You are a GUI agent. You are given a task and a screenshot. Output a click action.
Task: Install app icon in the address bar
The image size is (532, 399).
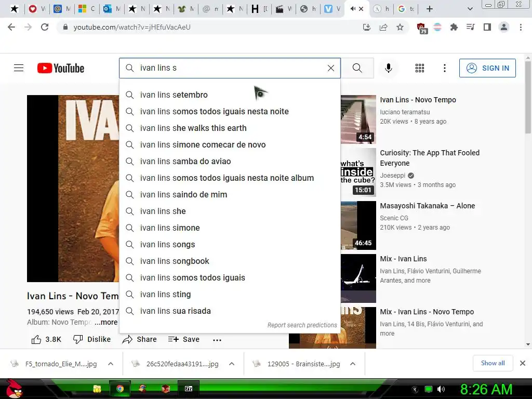click(x=366, y=27)
